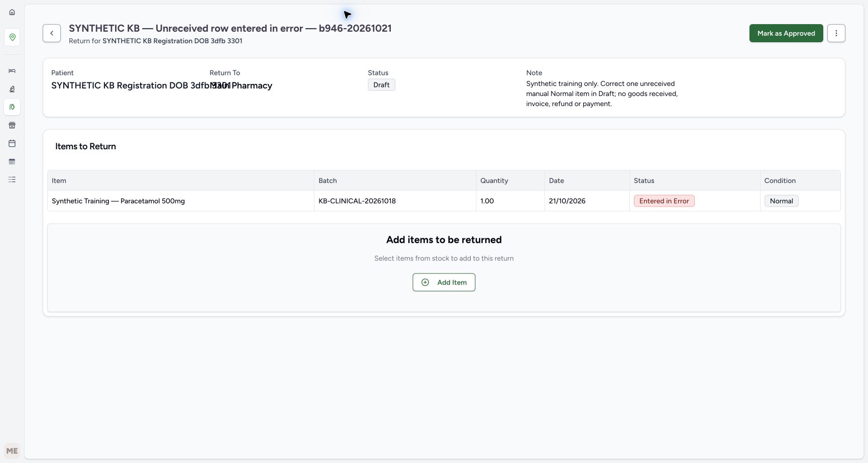Open the list view sidebar icon
The width and height of the screenshot is (868, 463).
click(x=12, y=179)
